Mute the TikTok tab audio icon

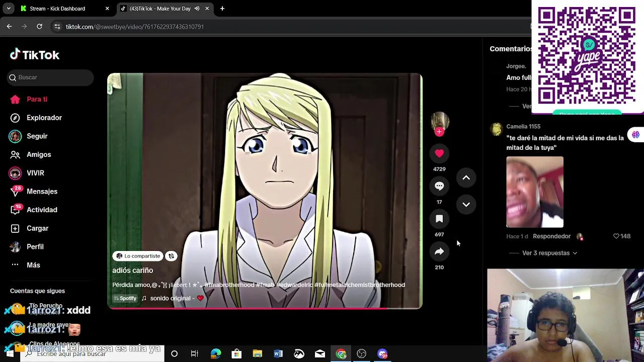point(197,9)
